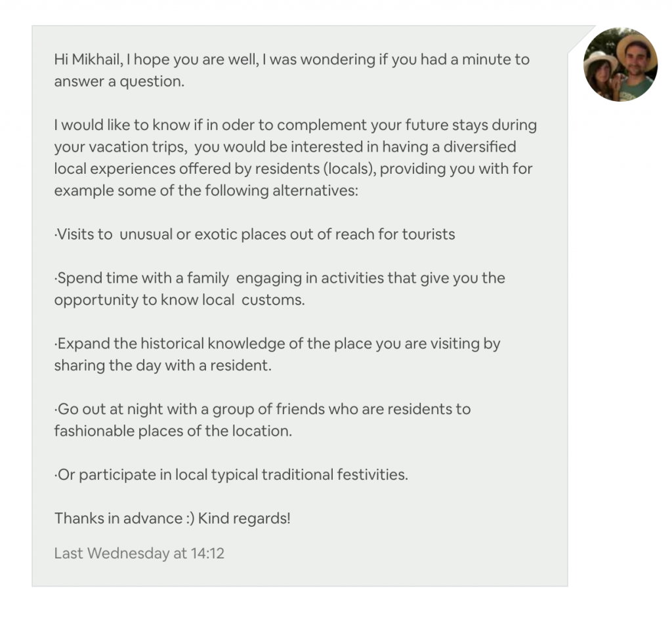Select 'Or participate in local typical traditional festivities'

point(231,475)
